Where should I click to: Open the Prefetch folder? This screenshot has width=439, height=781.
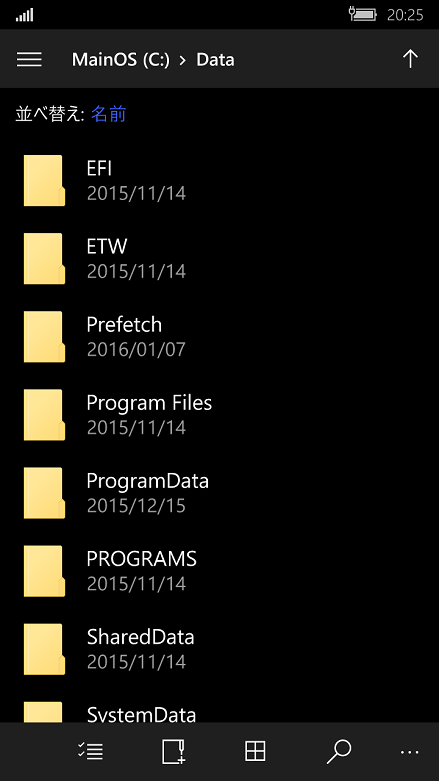(219, 337)
